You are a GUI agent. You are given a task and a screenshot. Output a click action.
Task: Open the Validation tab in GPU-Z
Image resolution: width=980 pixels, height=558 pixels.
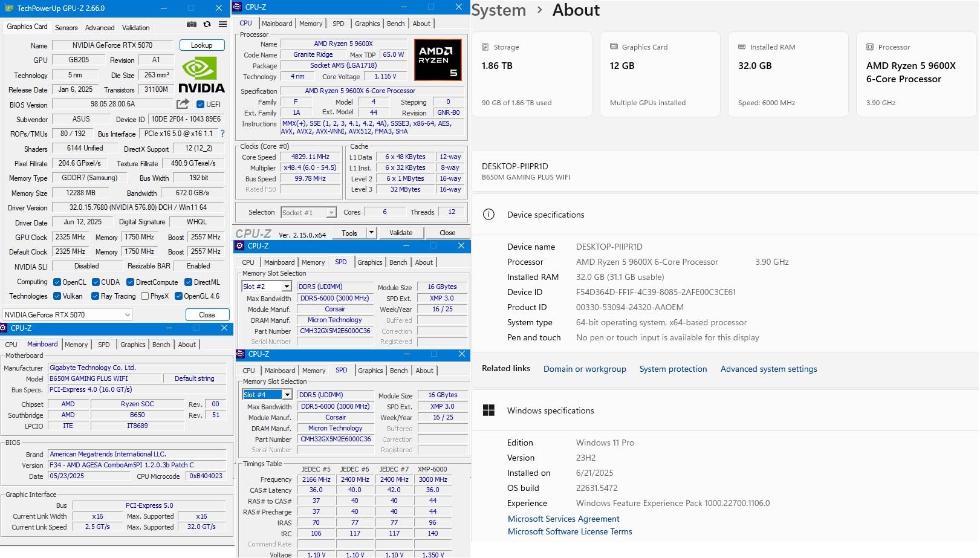135,28
